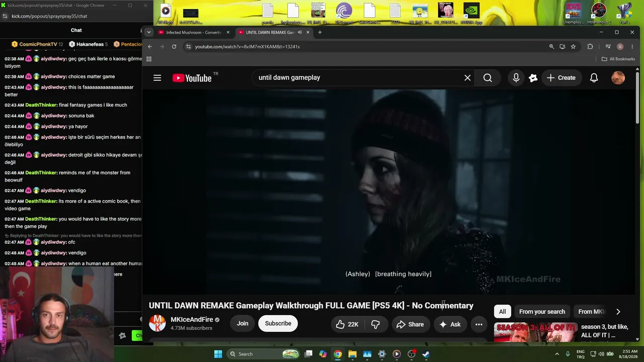Mute the UNTIL DAWN tab audio icon
This screenshot has width=644, height=362.
click(299, 33)
